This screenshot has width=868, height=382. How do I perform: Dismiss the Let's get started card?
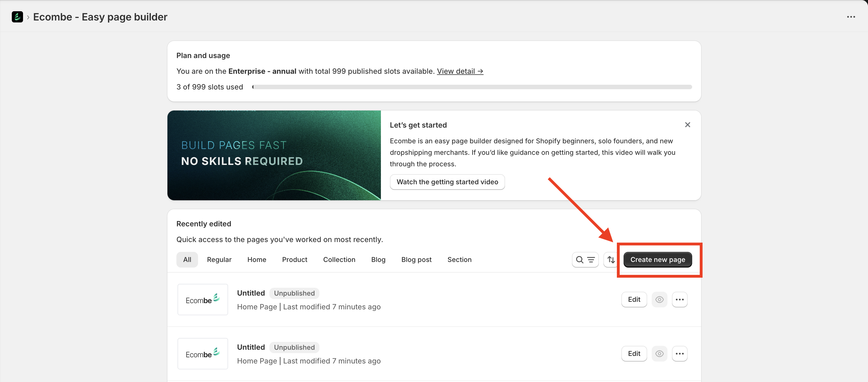(x=687, y=125)
